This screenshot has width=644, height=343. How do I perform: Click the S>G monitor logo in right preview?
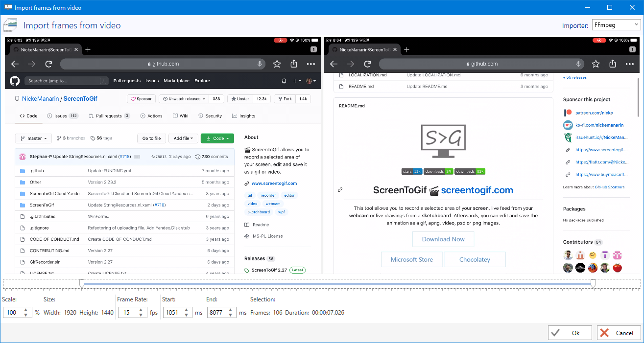(443, 141)
